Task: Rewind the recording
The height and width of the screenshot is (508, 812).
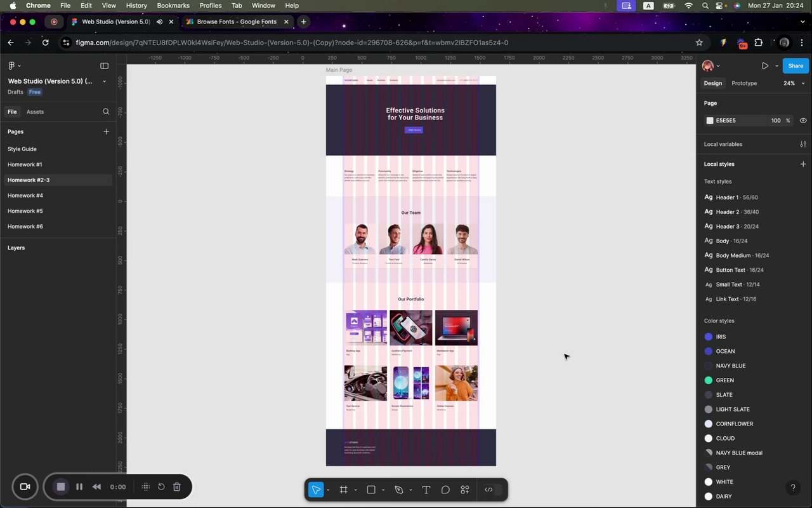Action: (96, 487)
